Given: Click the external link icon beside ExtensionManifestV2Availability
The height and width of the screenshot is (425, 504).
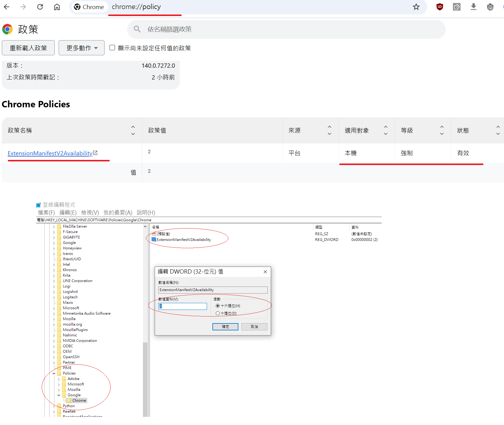Looking at the screenshot, I should tap(95, 153).
